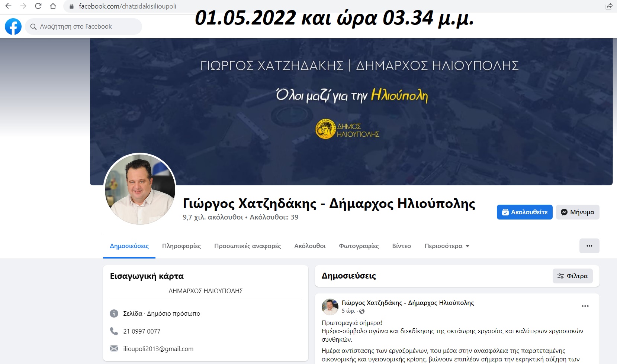Open the 'Βίντεο' tab
Screen dimensions: 617x364
coord(401,246)
